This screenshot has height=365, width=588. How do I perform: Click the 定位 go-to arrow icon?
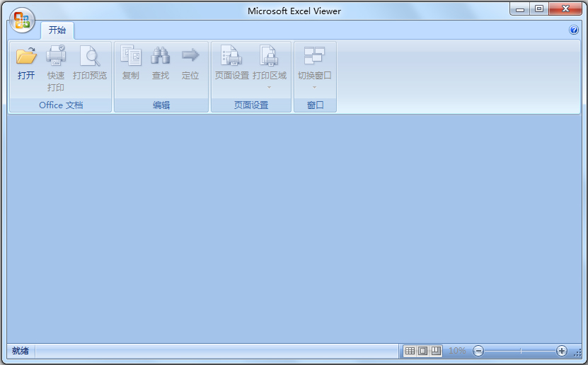pos(190,55)
